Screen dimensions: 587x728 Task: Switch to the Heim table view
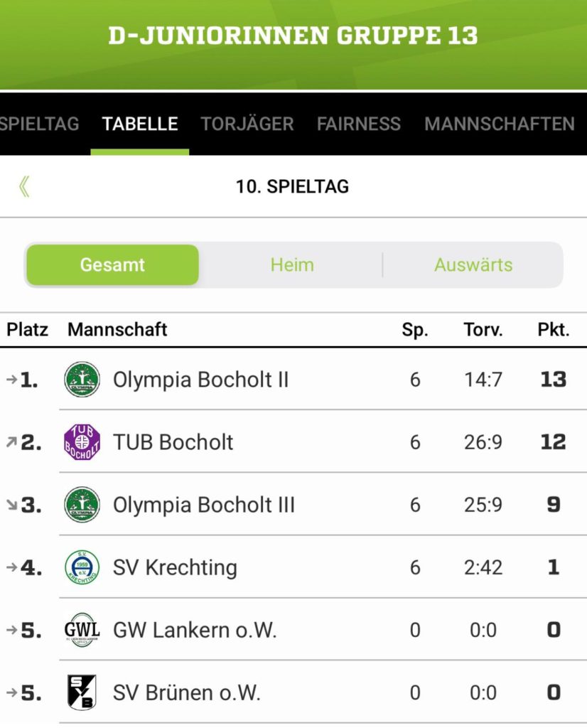291,265
